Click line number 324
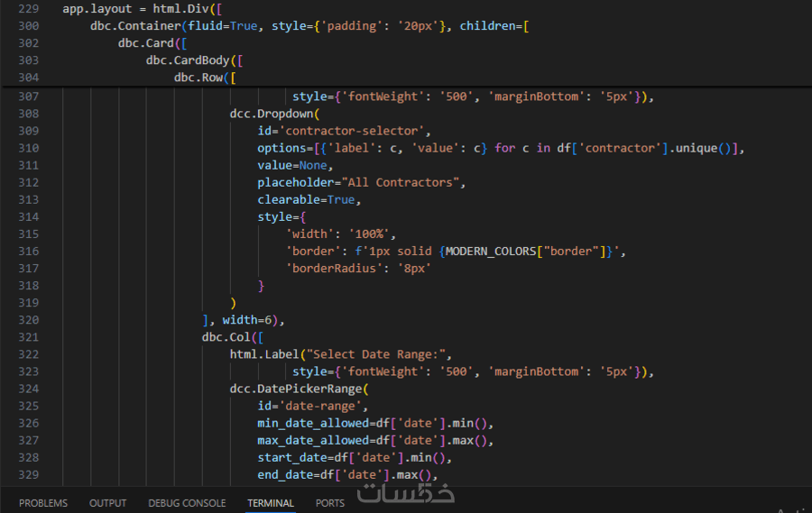 (x=29, y=389)
